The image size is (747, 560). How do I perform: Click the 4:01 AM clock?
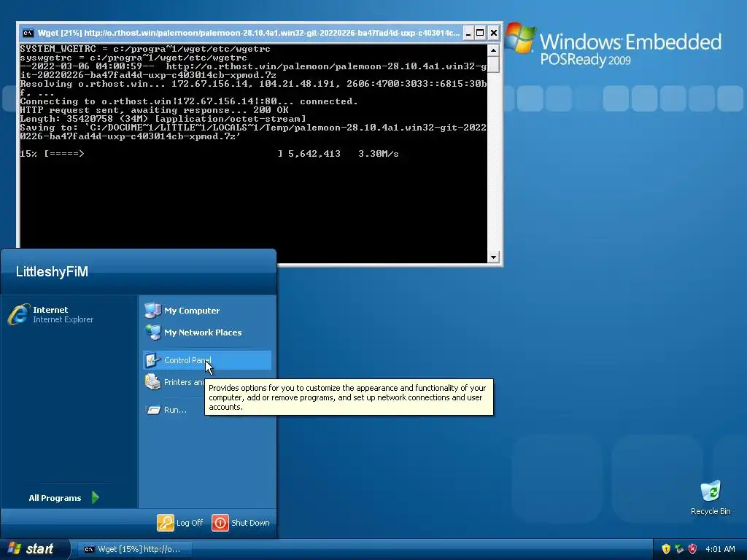tap(720, 549)
